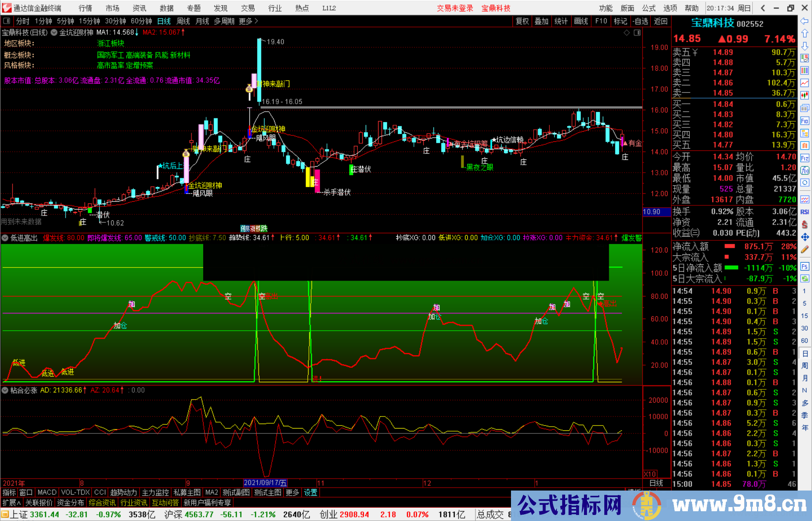The image size is (812, 521).
Task: Click the 2021/09/17 date marker on timeline
Action: (x=265, y=483)
